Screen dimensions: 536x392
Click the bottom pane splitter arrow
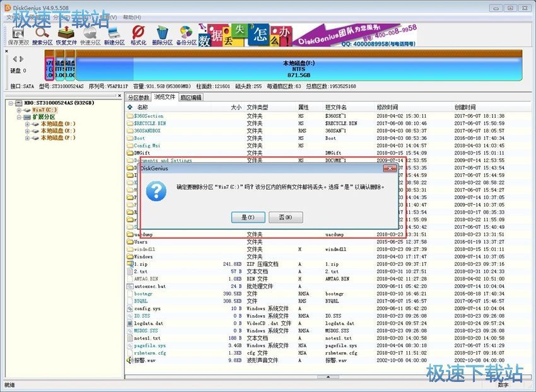(x=328, y=377)
